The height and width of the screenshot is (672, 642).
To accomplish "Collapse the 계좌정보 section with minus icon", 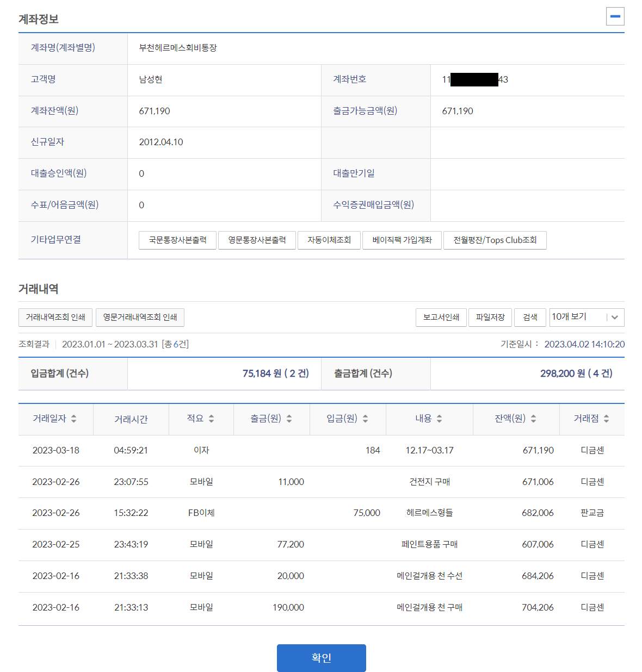I will [615, 16].
